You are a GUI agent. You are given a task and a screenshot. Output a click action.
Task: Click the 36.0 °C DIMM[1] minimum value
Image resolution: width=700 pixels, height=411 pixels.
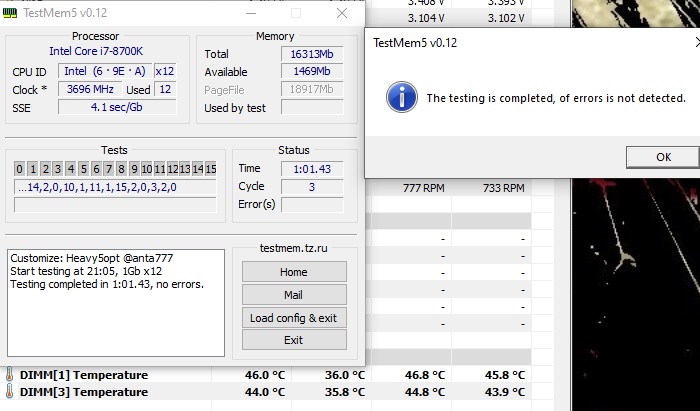pyautogui.click(x=345, y=375)
